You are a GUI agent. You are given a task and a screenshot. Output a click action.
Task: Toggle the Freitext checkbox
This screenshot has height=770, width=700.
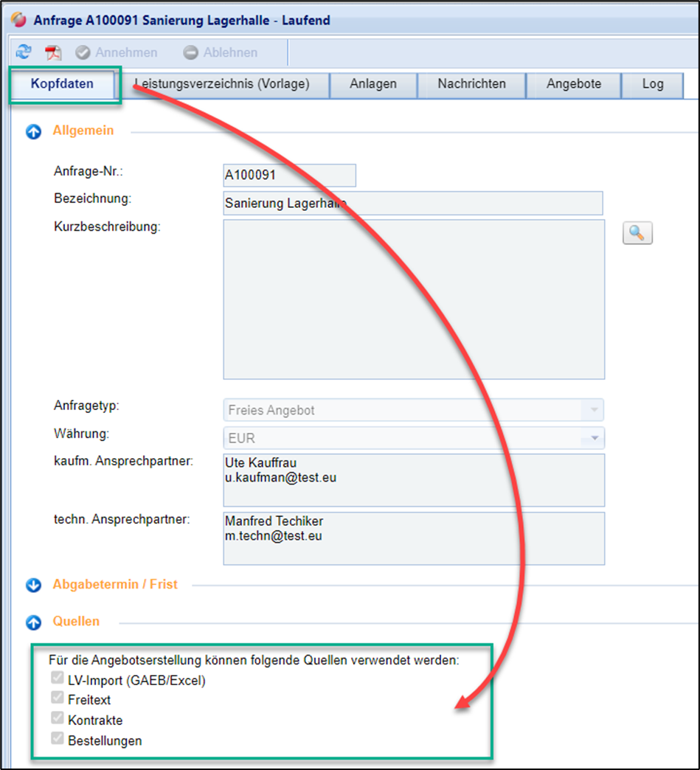coord(57,698)
